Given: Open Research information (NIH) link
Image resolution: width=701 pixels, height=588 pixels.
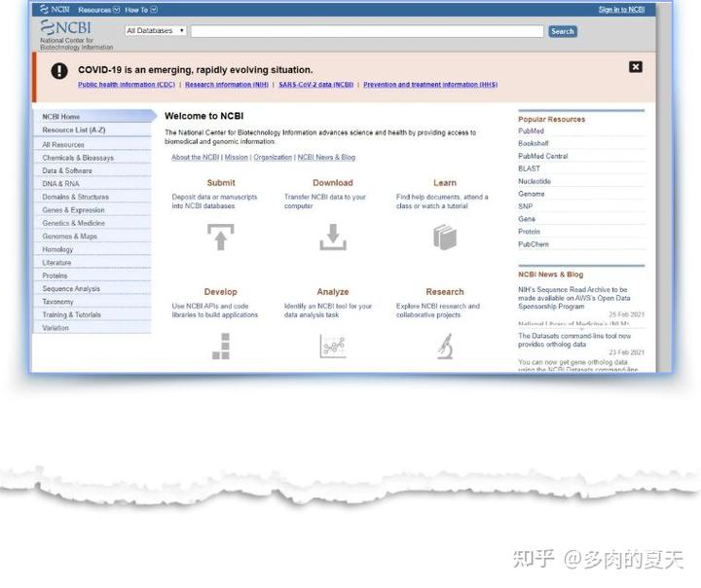Looking at the screenshot, I should click(x=227, y=85).
